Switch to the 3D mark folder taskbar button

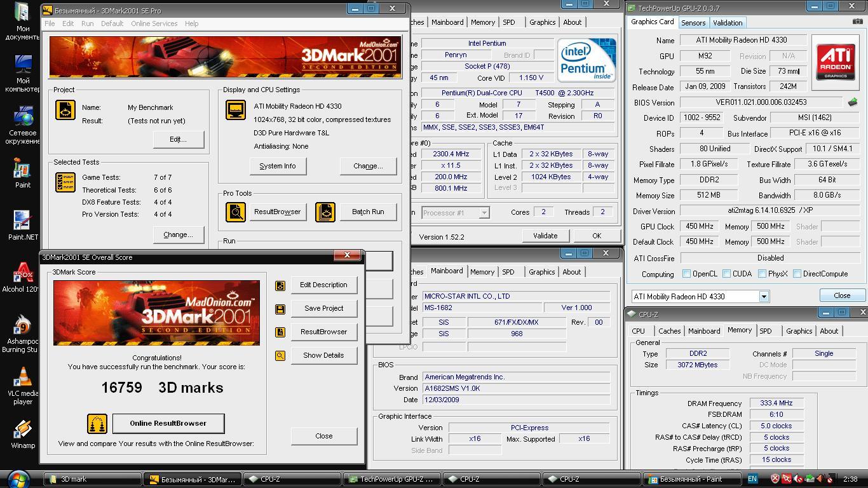pos(92,479)
